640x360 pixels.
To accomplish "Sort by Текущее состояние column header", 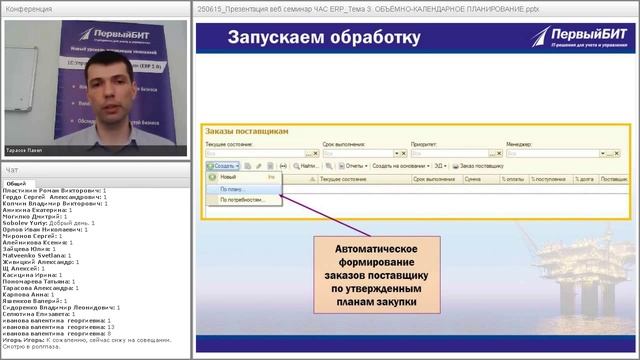I will [364, 179].
